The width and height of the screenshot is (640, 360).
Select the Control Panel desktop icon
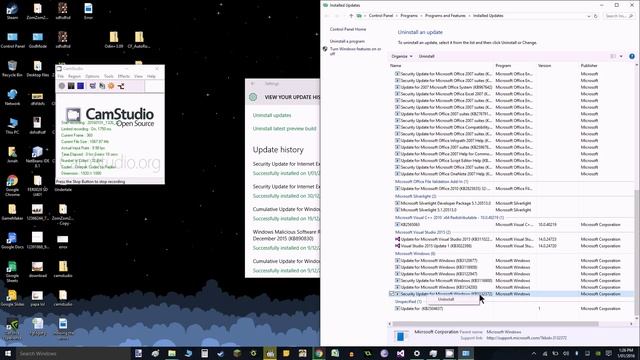(13, 40)
